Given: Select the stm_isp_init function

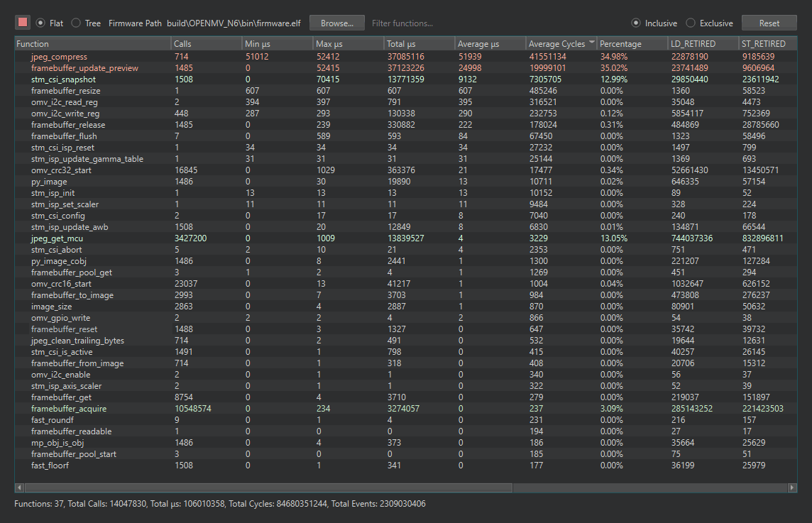Looking at the screenshot, I should [x=406, y=192].
